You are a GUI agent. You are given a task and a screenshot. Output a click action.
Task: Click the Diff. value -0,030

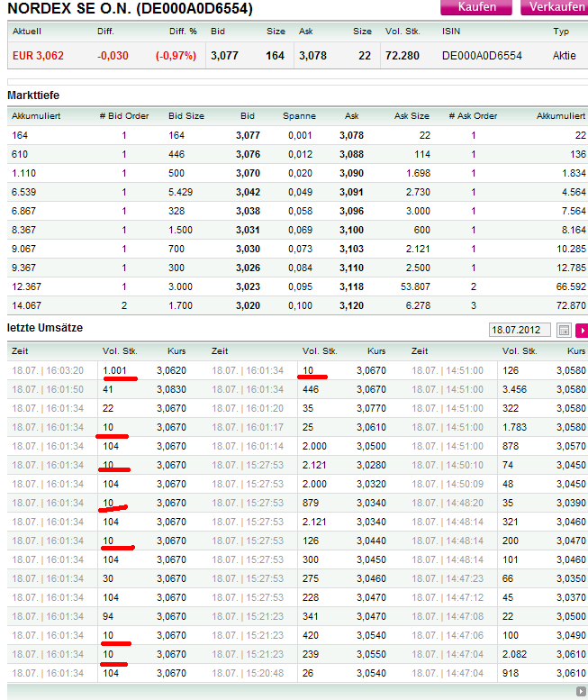coord(113,56)
